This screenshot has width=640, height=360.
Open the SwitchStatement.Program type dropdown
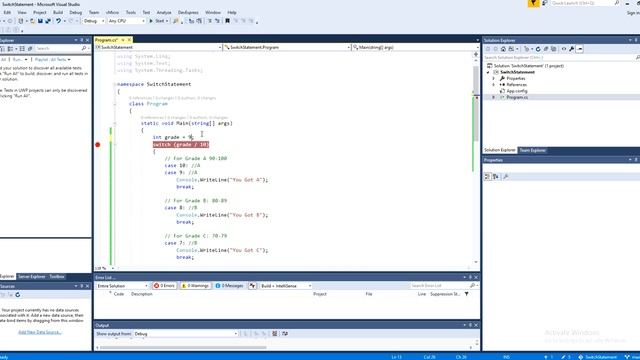[287, 47]
